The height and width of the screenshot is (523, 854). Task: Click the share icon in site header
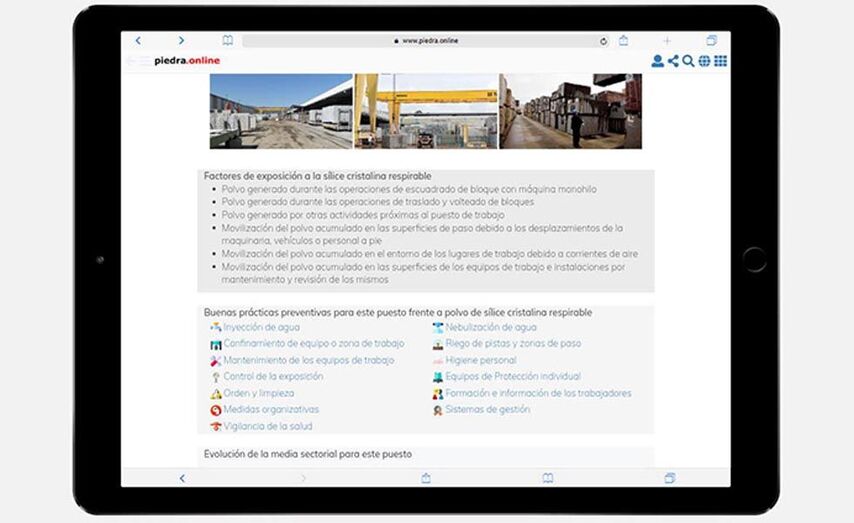(673, 61)
